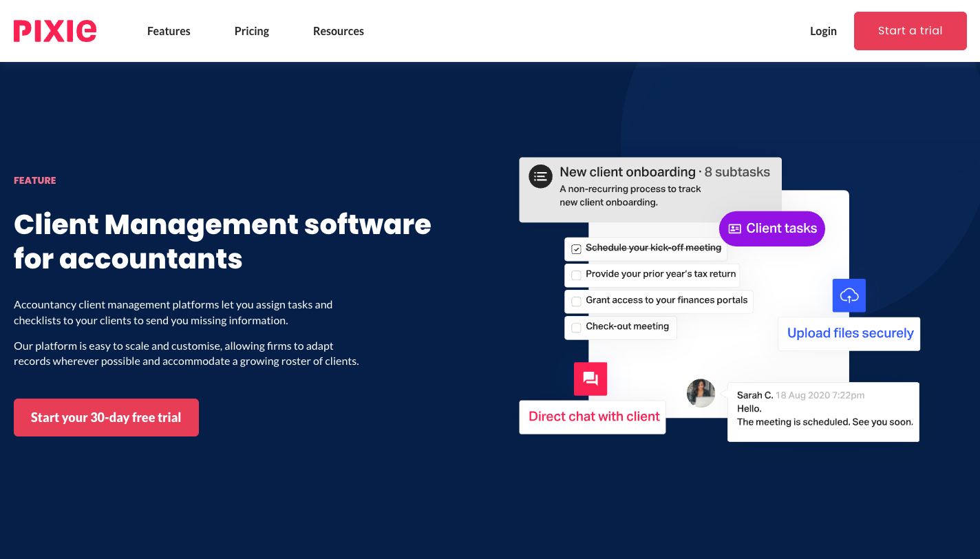Click the list icon beside New client onboarding
This screenshot has height=559, width=980.
pyautogui.click(x=541, y=176)
